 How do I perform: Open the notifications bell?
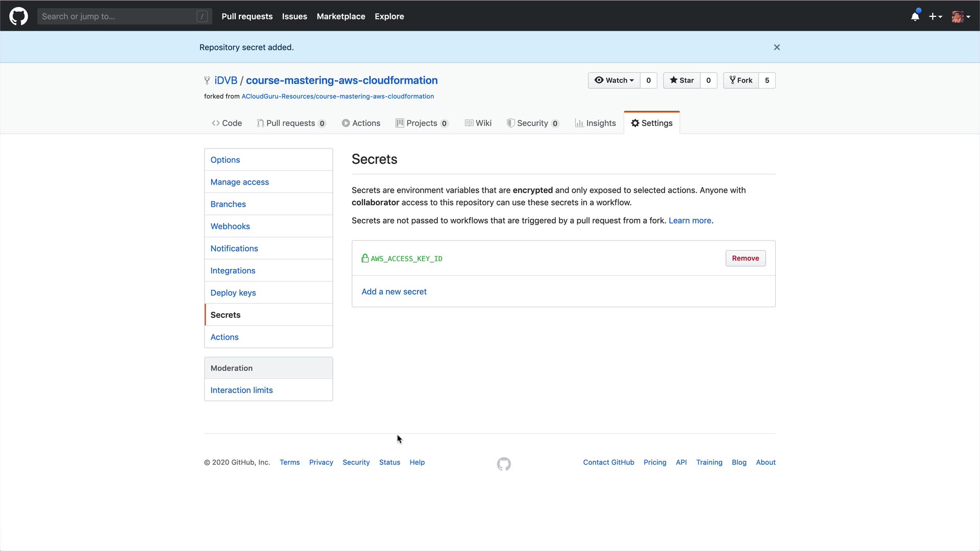click(915, 16)
